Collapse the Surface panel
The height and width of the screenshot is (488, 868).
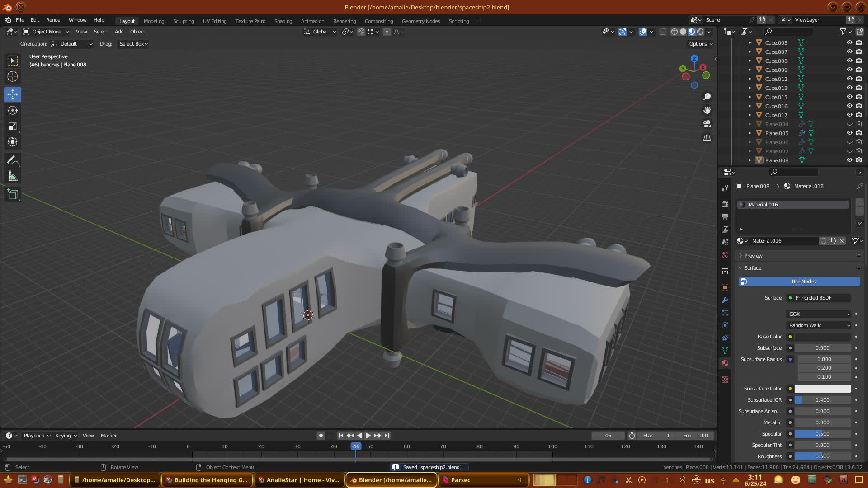pos(752,268)
